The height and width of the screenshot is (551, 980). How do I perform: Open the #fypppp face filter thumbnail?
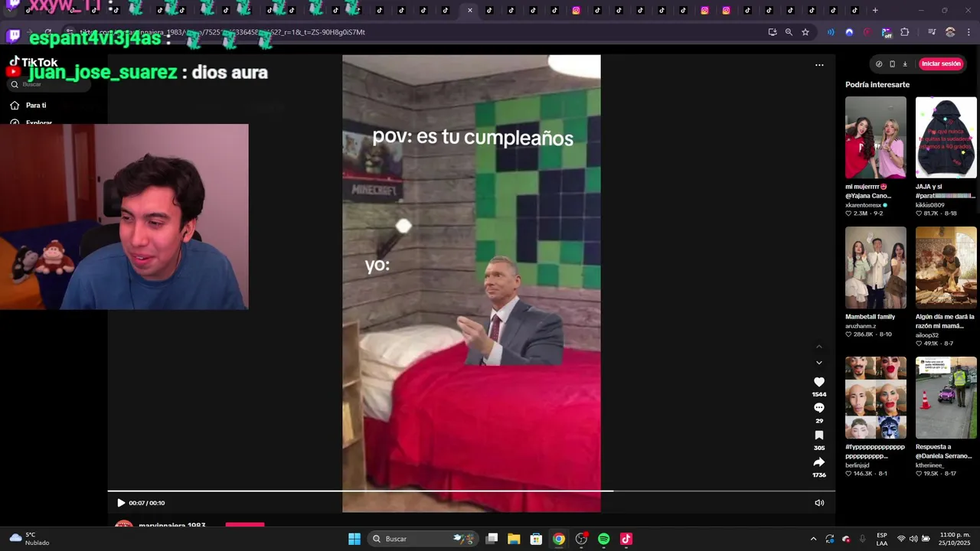point(875,398)
